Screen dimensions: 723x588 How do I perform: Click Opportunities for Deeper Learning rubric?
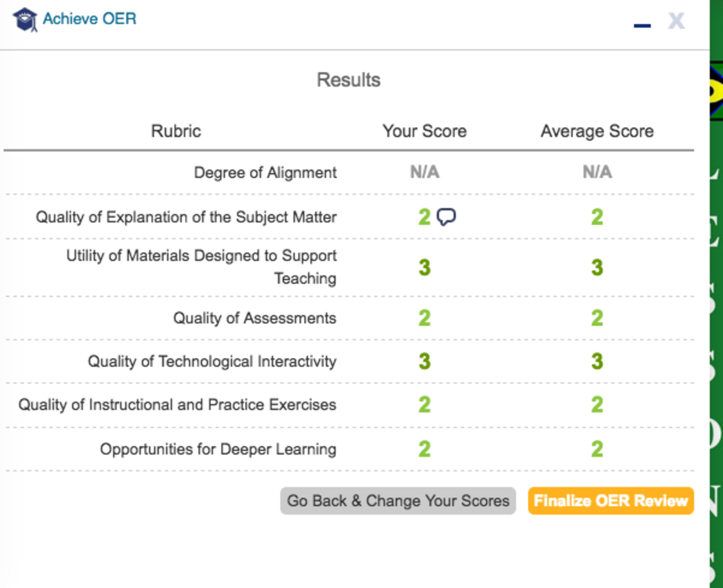coord(218,449)
